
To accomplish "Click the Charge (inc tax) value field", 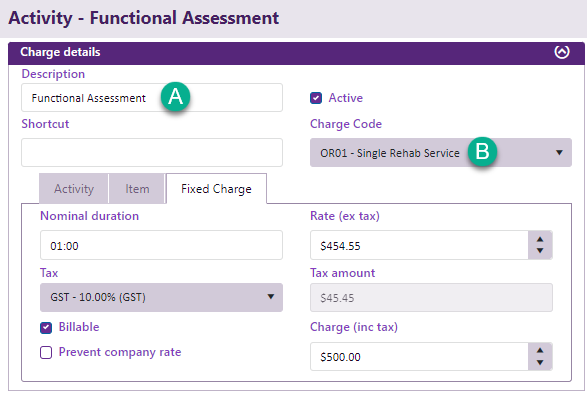I will (x=419, y=356).
